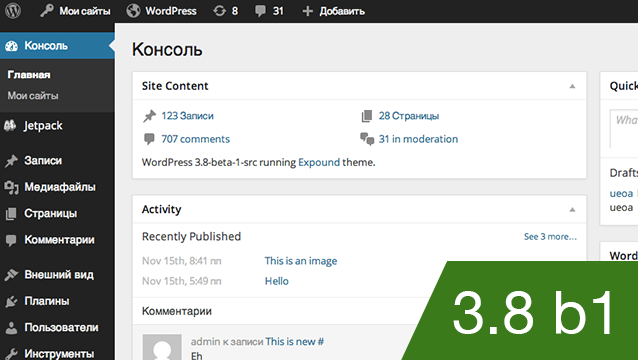Open the Мои сайты admin bar menu
This screenshot has width=638, height=360.
click(x=85, y=11)
